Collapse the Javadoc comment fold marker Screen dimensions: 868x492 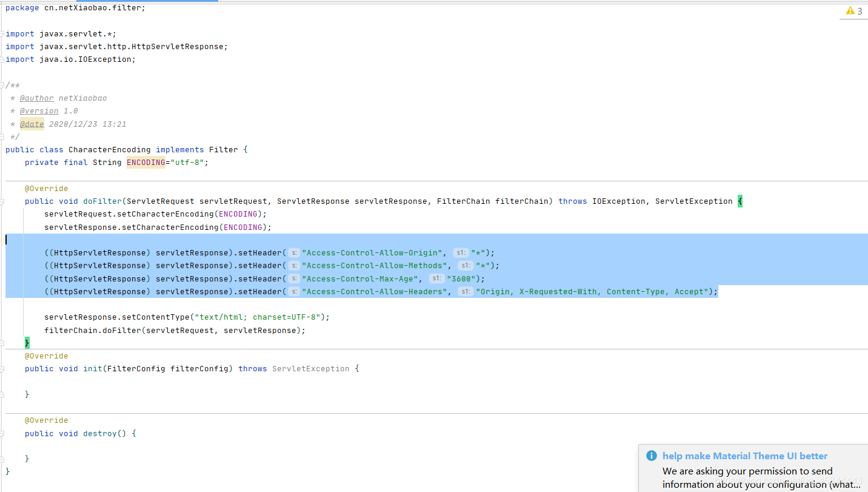coord(2,85)
